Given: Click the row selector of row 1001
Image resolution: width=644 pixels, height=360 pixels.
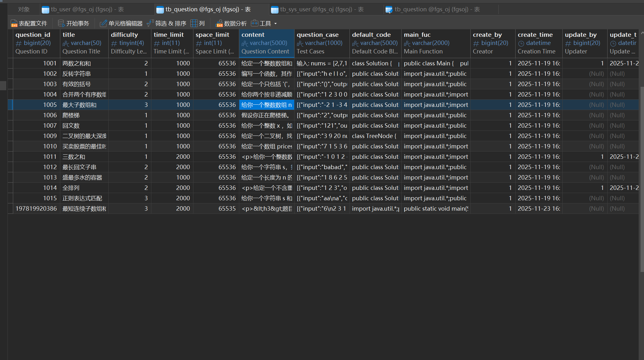Looking at the screenshot, I should pos(10,63).
